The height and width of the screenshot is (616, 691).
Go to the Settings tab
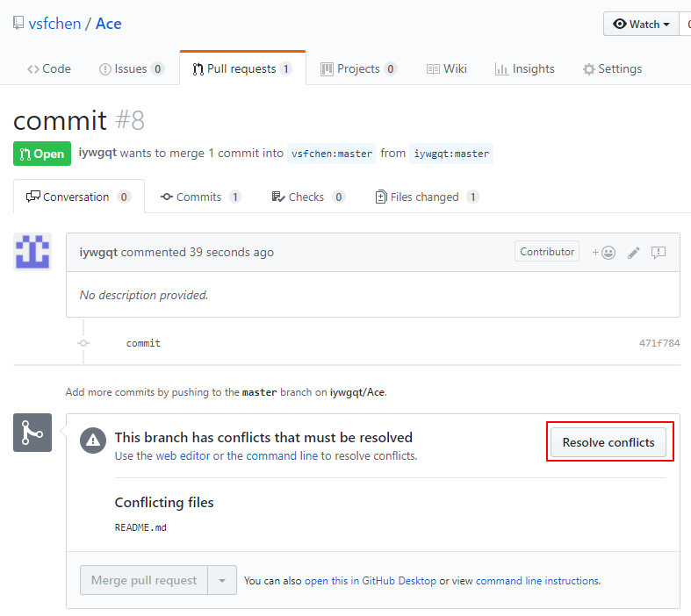(612, 68)
